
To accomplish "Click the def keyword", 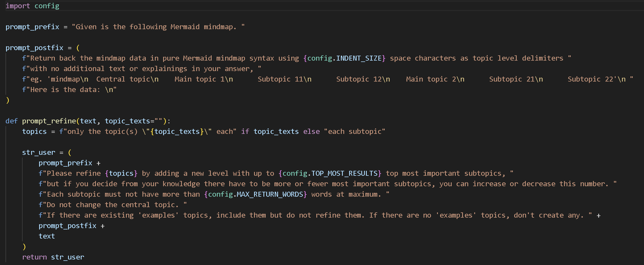I will click(11, 121).
